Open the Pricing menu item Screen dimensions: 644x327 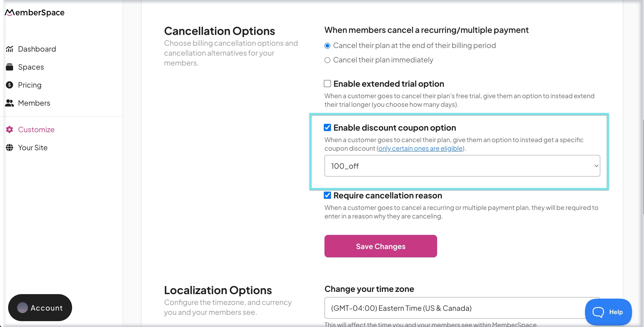(x=30, y=85)
